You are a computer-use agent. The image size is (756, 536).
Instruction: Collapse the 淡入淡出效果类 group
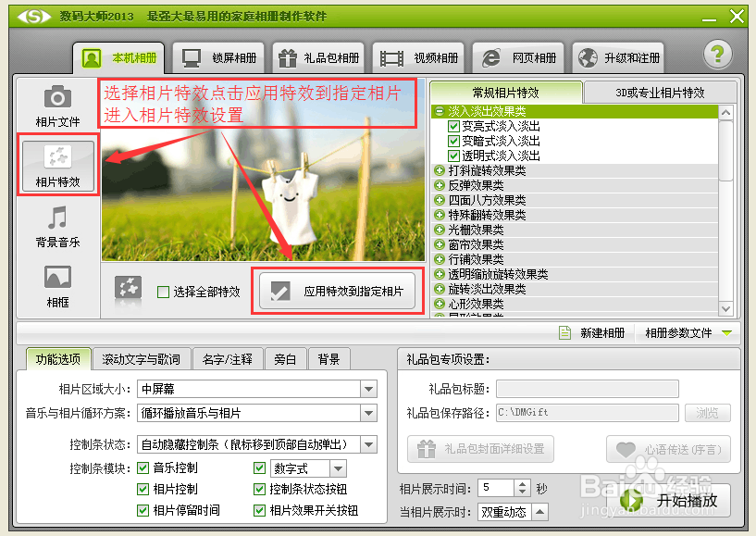439,111
